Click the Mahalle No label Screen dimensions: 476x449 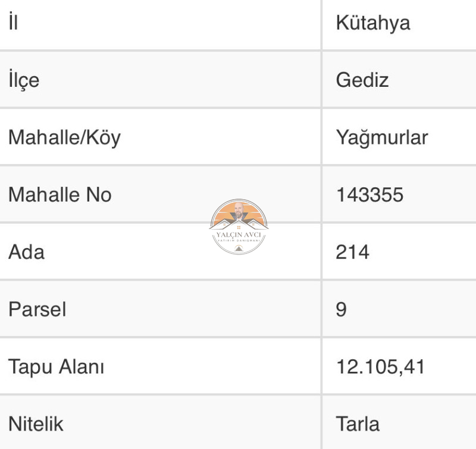(x=60, y=194)
